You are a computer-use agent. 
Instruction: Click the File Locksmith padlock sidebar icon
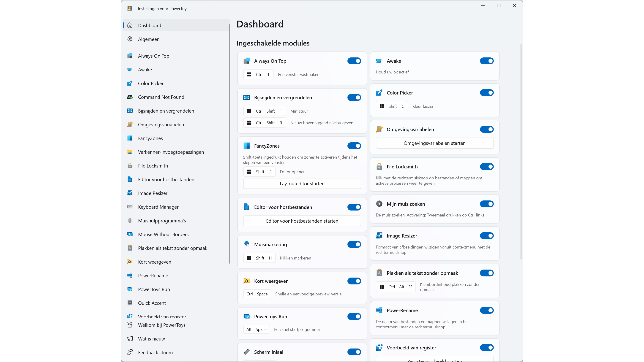(130, 166)
